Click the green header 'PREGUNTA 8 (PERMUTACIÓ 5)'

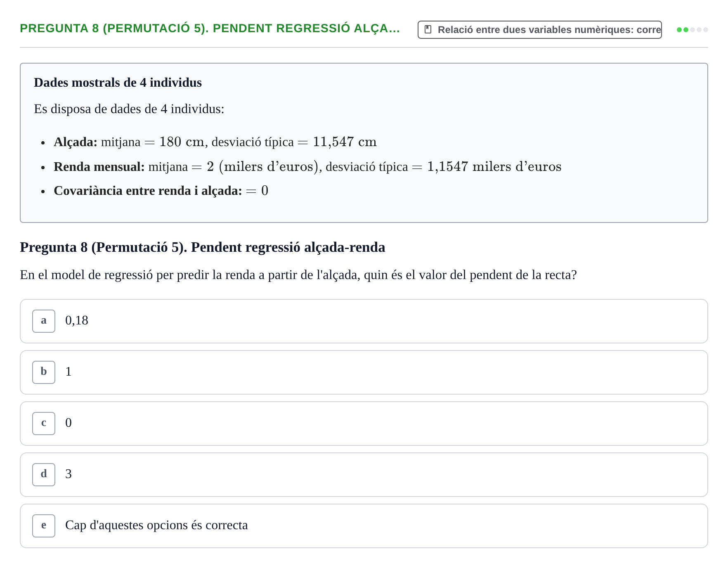click(x=210, y=28)
